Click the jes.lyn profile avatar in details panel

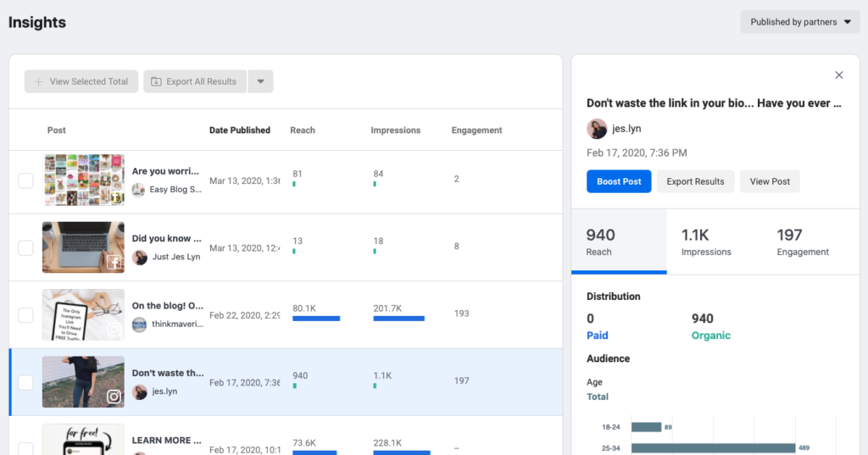pos(595,129)
